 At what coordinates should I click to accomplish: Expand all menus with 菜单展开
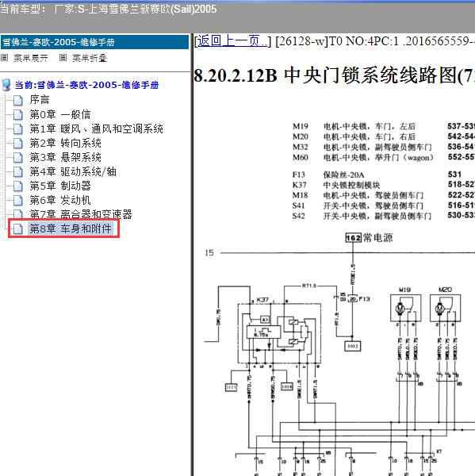tap(31, 58)
